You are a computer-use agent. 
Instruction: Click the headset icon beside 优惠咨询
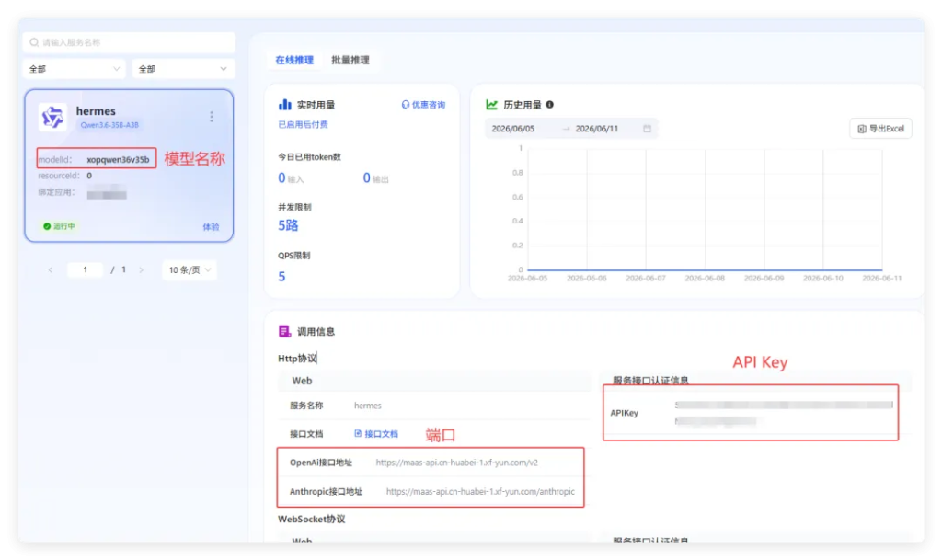406,105
